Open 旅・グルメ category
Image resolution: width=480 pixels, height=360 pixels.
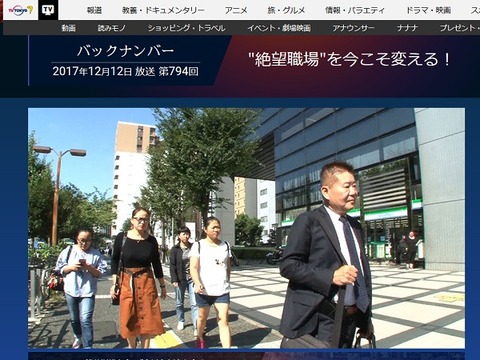286,10
